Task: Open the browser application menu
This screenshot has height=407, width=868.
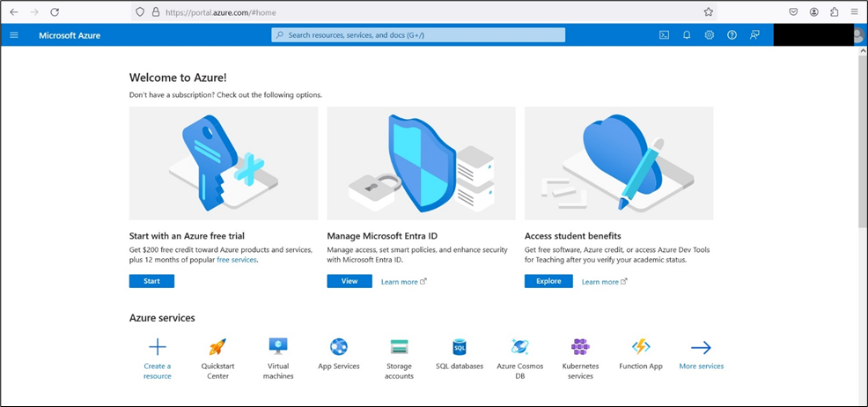Action: click(x=855, y=11)
